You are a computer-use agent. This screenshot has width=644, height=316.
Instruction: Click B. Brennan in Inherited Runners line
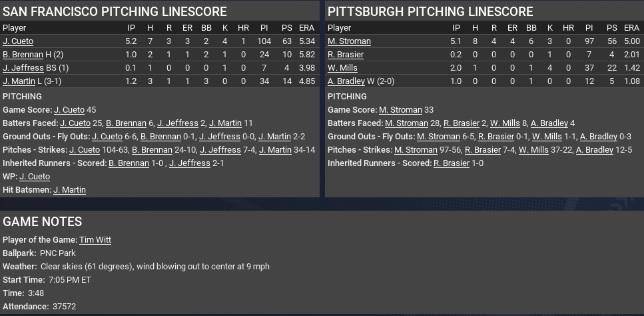coord(129,163)
